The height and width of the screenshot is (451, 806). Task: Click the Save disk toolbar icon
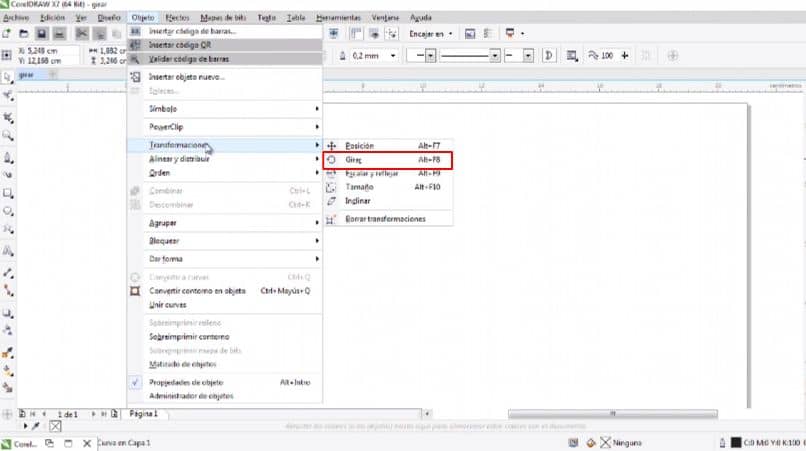pos(42,34)
